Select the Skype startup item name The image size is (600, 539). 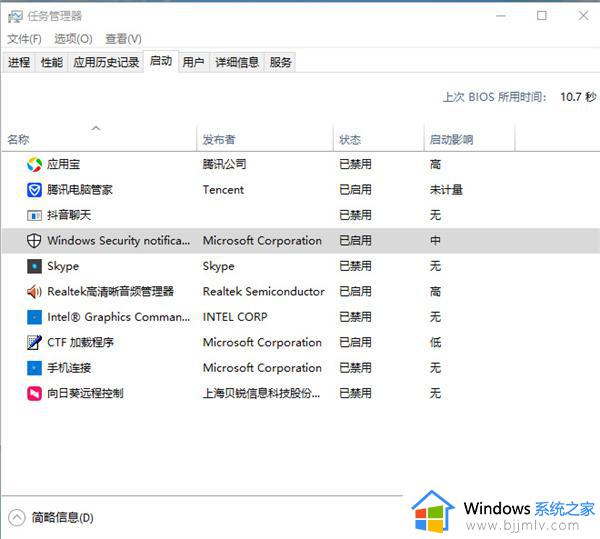pos(63,266)
